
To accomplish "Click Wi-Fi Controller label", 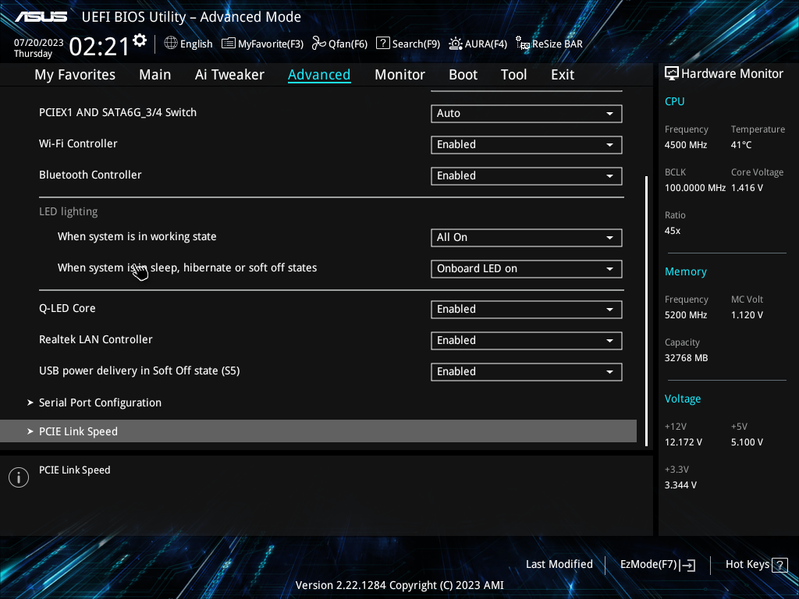I will 78,144.
